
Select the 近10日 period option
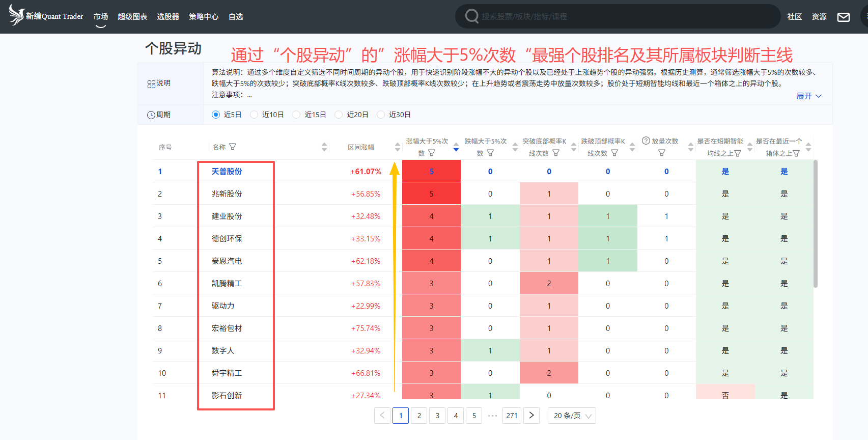click(255, 115)
